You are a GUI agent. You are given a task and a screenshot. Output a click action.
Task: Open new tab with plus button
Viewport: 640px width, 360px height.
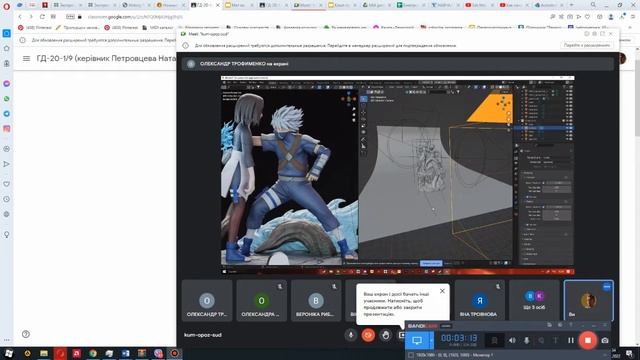(571, 5)
